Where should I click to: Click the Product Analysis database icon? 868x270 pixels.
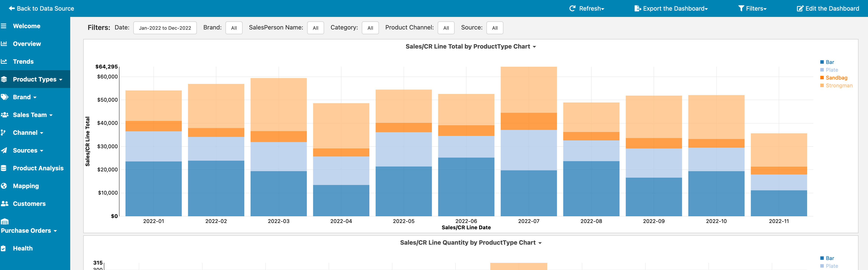[x=4, y=168]
